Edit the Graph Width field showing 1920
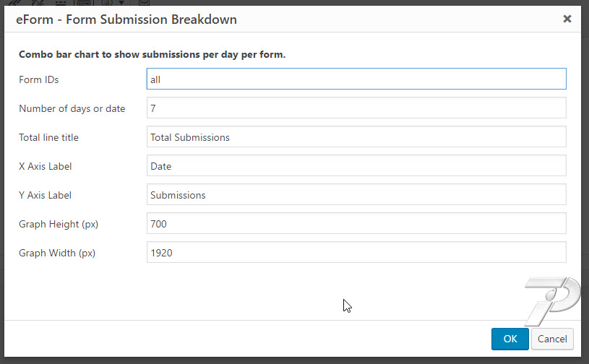Image resolution: width=589 pixels, height=364 pixels. [356, 252]
